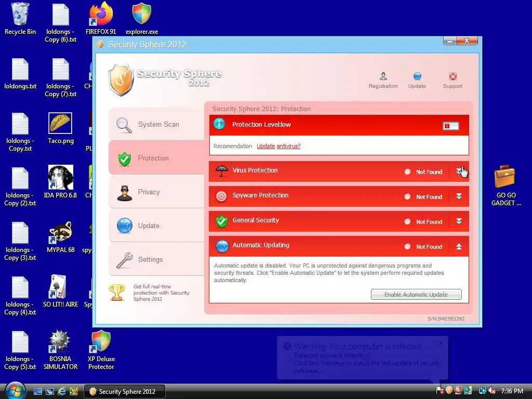Click General Security Not Found status indicator
The height and width of the screenshot is (399, 532).
point(423,222)
